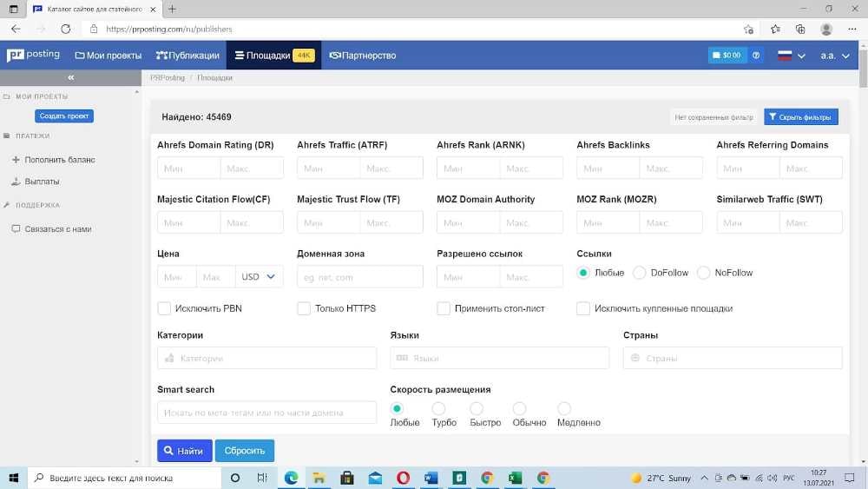Check the Только HTTPS option
Image resolution: width=868 pixels, height=489 pixels.
(304, 308)
